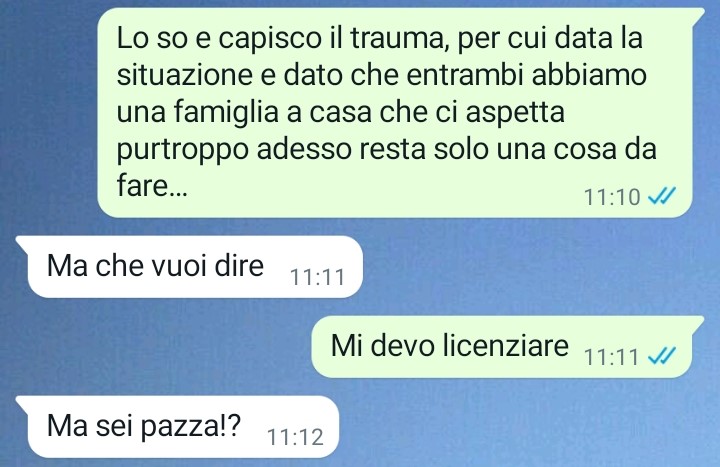Image resolution: width=720 pixels, height=467 pixels.
Task: Tap the 11:12 timestamp on last message
Action: [x=295, y=437]
